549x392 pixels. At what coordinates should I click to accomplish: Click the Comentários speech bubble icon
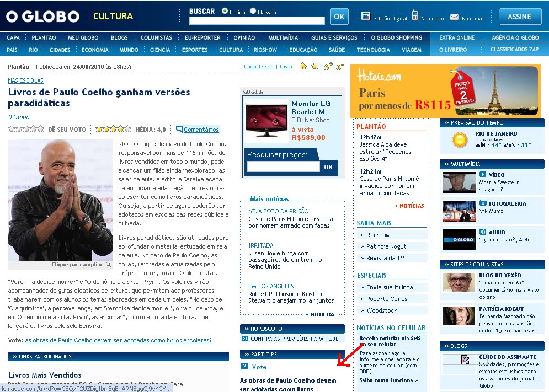179,129
